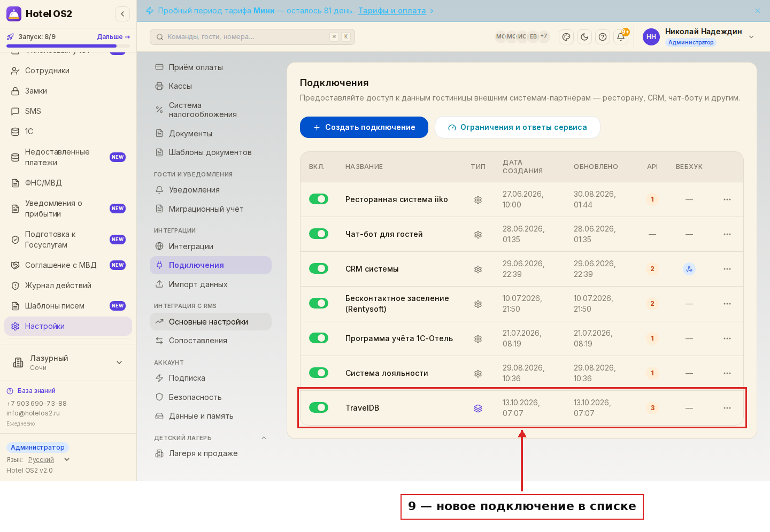Screen dimensions: 770x532
Task: Open more options for Ресторанная система iiko
Action: pos(727,199)
